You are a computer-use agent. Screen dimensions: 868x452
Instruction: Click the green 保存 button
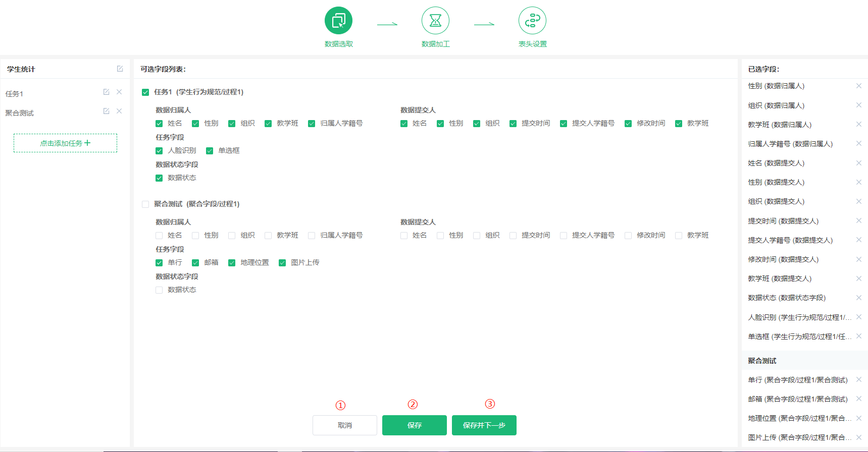coord(415,425)
